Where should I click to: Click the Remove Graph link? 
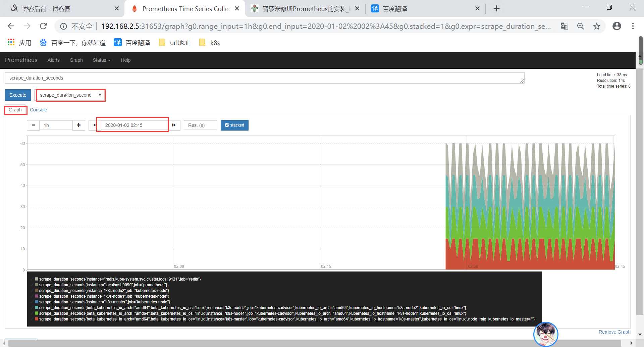[x=614, y=332]
